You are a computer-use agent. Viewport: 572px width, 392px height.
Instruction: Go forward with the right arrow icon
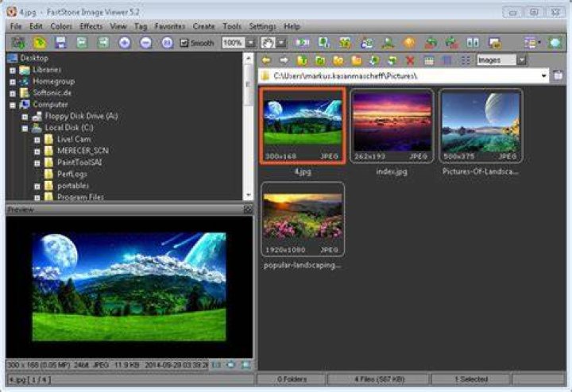point(284,60)
